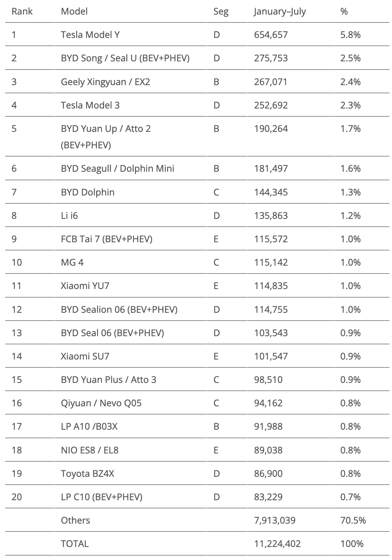
Task: Click the Toyota BZ4X model name
Action: [87, 473]
